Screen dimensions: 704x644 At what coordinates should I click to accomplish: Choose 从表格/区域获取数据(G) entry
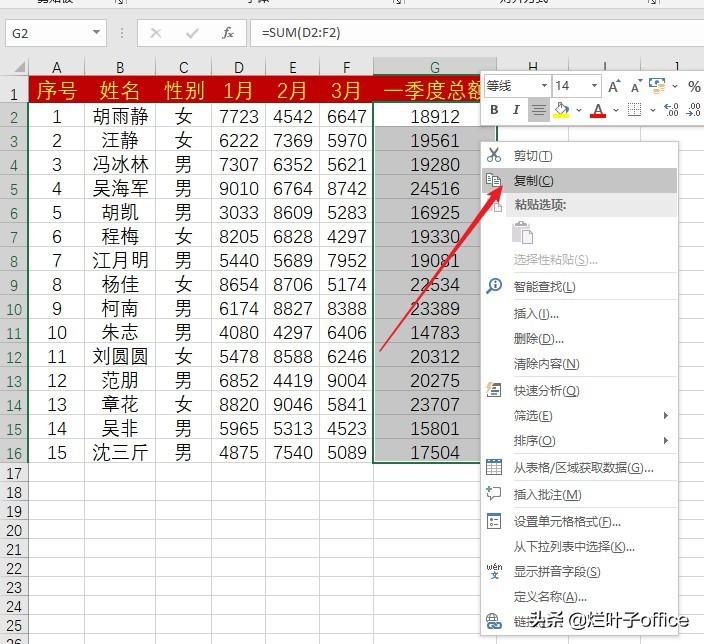pyautogui.click(x=579, y=468)
